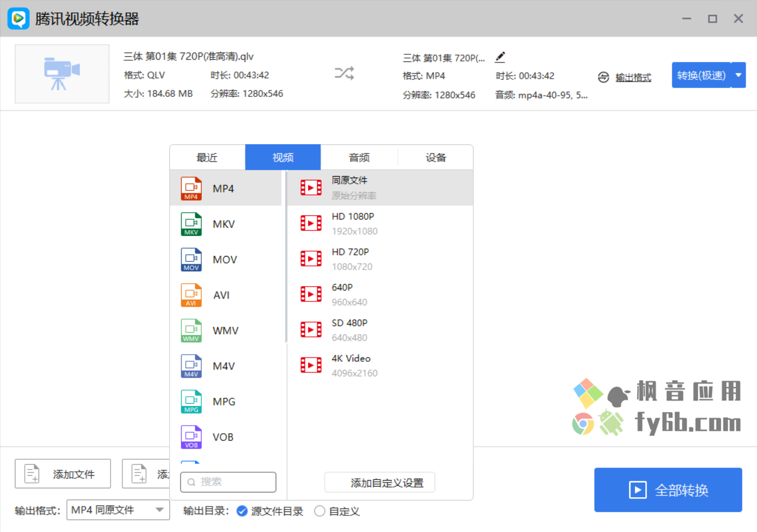Click the play icon in 全部转换 button
The height and width of the screenshot is (532, 757).
[638, 490]
